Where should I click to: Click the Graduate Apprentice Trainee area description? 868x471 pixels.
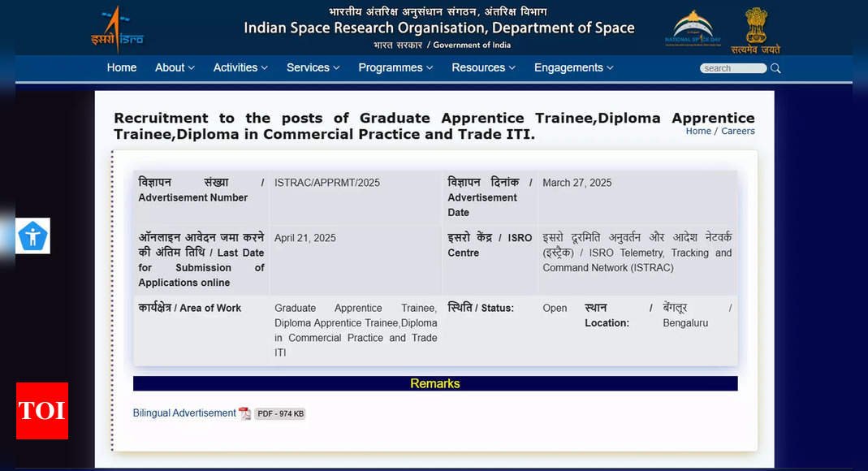356,331
